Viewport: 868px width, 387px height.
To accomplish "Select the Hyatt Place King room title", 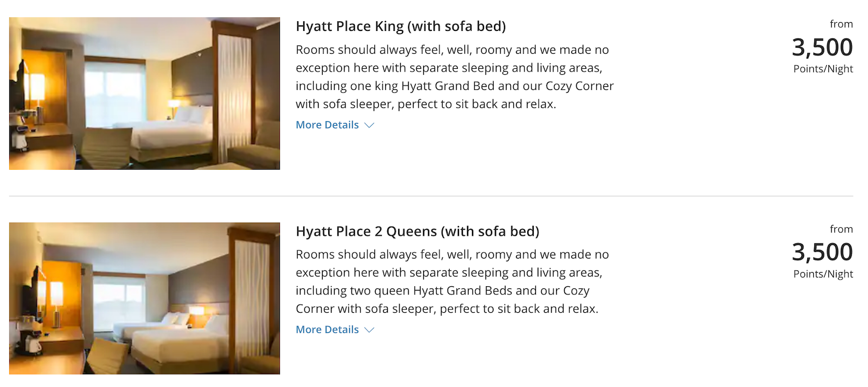I will [x=401, y=25].
